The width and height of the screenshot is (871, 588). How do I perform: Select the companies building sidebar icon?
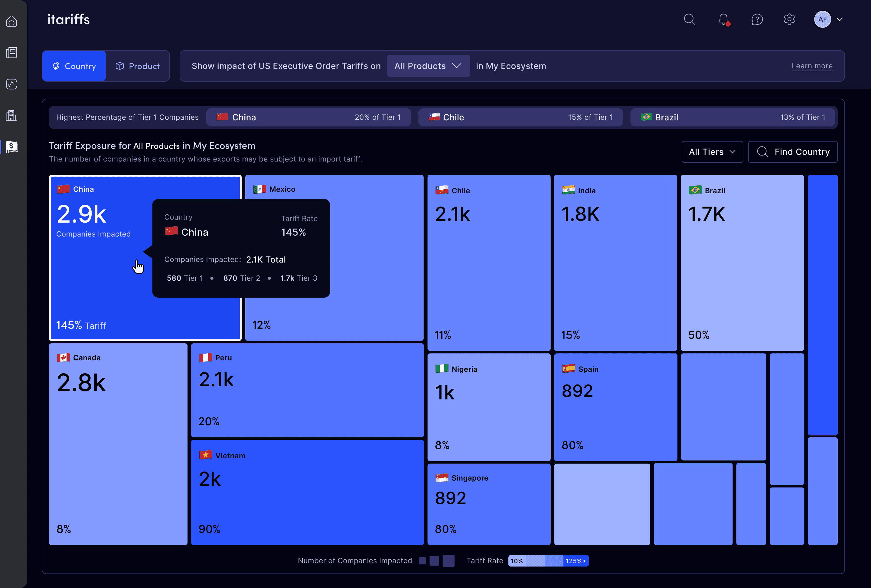point(11,116)
